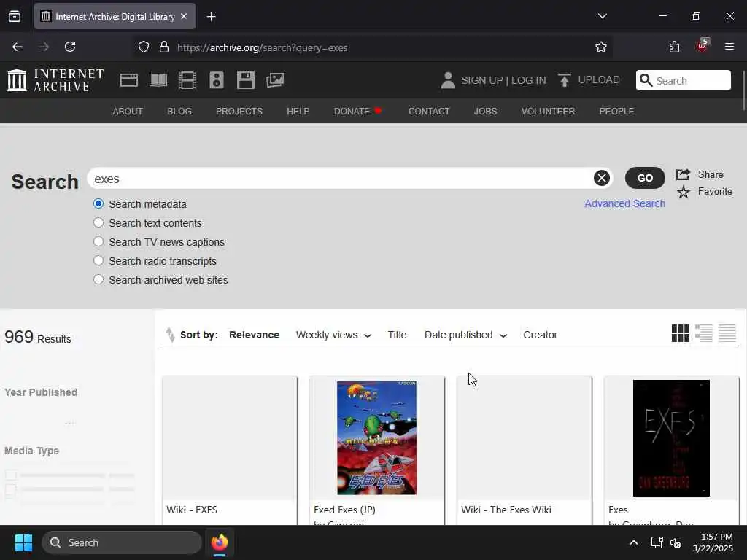Open the CONTACT menu item
747x560 pixels.
[429, 112]
